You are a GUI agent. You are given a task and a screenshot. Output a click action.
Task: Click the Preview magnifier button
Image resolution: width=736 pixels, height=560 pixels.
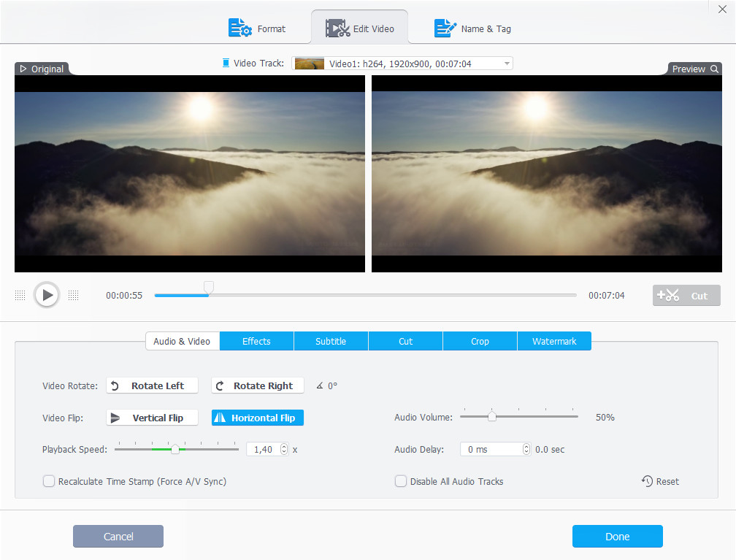pos(694,69)
